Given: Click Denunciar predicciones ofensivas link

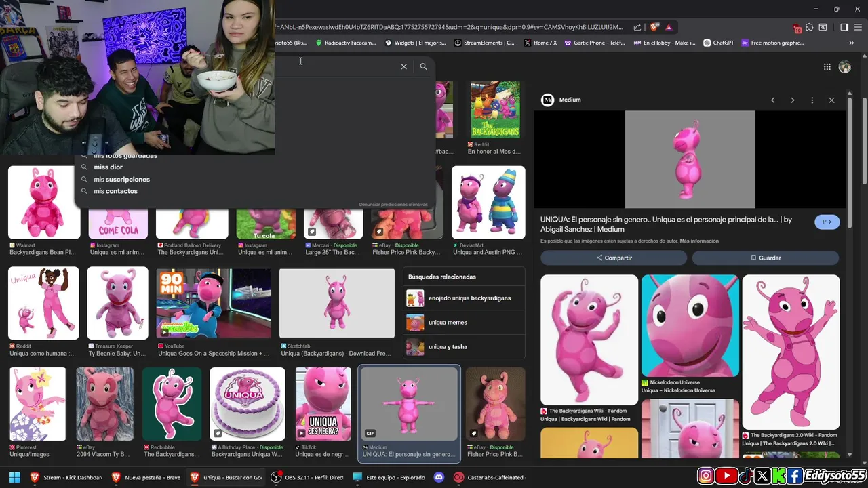Looking at the screenshot, I should pyautogui.click(x=393, y=205).
